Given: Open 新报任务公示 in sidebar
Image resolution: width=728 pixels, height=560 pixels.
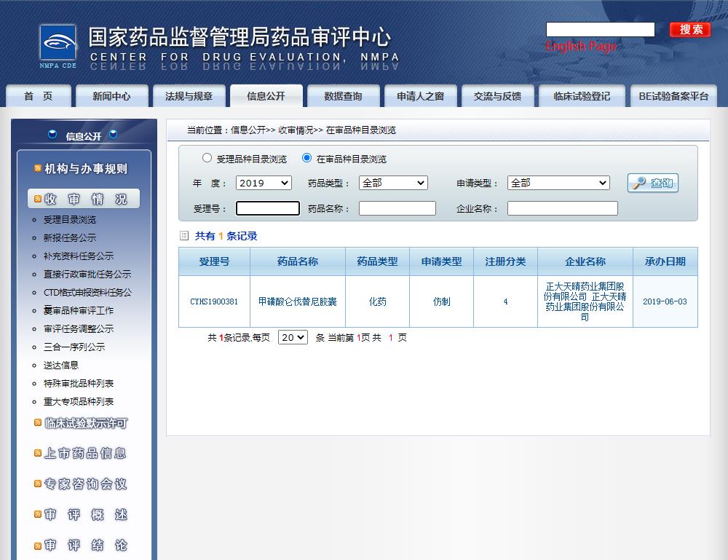Looking at the screenshot, I should click(70, 237).
